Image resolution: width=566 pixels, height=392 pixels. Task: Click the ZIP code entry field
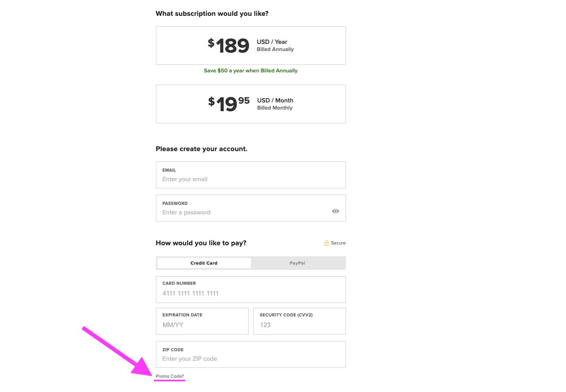[x=251, y=358]
